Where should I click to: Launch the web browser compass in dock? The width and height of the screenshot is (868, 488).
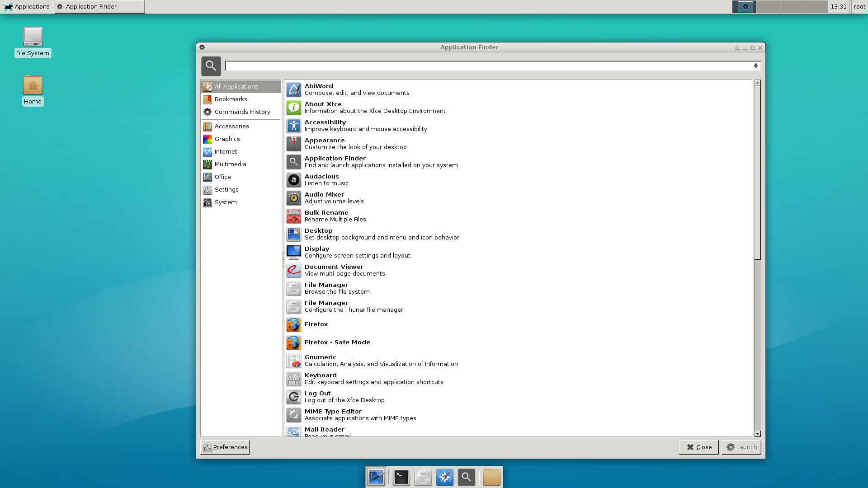pos(445,477)
